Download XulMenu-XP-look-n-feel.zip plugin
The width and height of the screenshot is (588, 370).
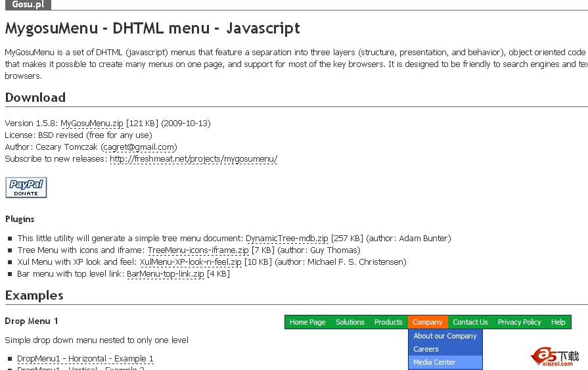coord(191,262)
